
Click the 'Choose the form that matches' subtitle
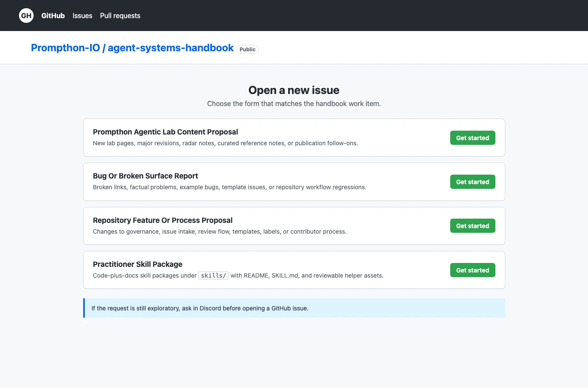[294, 103]
